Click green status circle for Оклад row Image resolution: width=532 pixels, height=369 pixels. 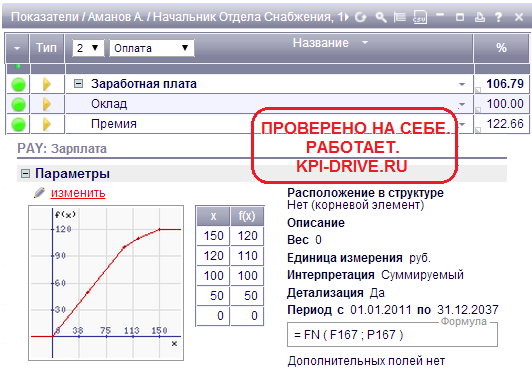[18, 104]
